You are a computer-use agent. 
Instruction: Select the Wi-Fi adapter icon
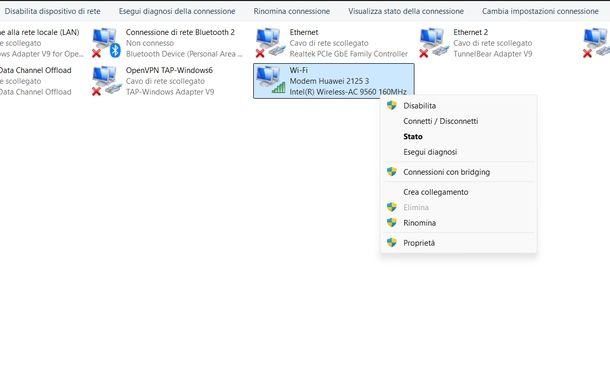point(270,80)
